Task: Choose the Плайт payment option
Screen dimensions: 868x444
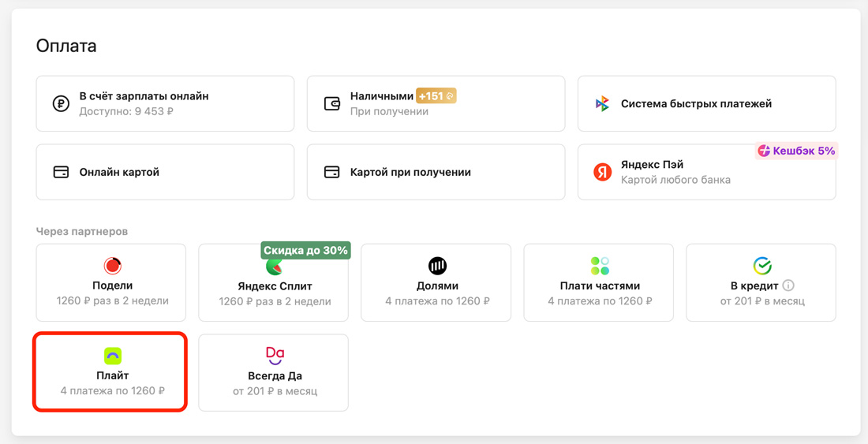Action: 111,372
